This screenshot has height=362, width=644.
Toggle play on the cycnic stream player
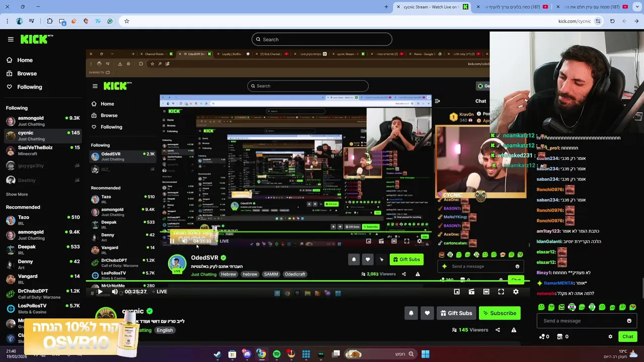click(100, 292)
